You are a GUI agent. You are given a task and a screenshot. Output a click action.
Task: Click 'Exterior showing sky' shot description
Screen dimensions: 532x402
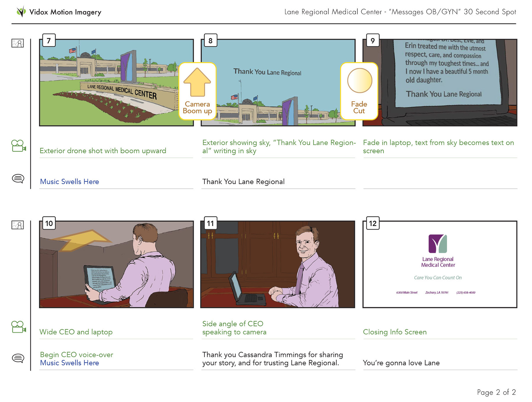(x=279, y=147)
